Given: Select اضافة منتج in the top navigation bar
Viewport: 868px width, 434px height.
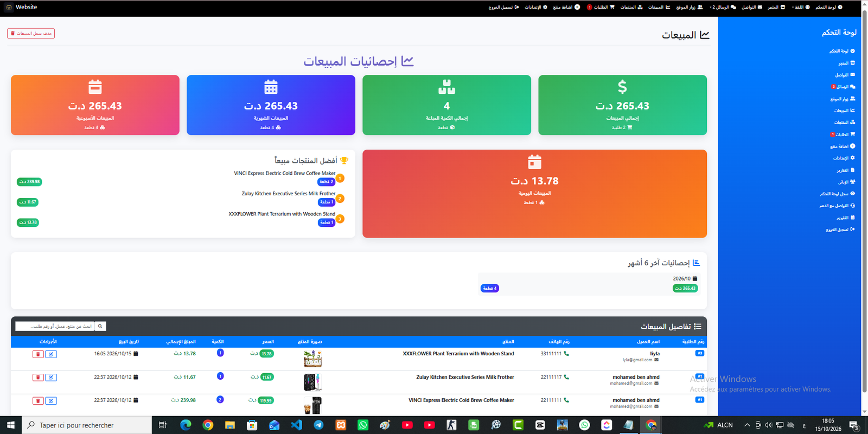Looking at the screenshot, I should coord(566,7).
